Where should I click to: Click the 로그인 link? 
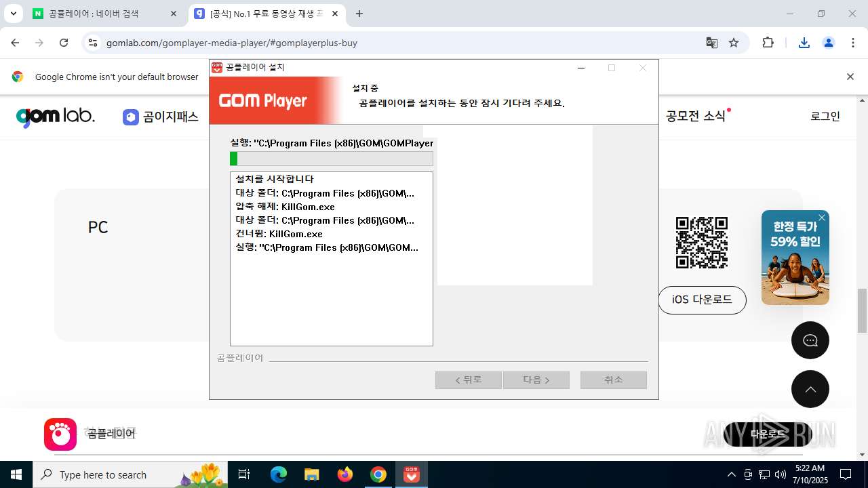tap(825, 116)
